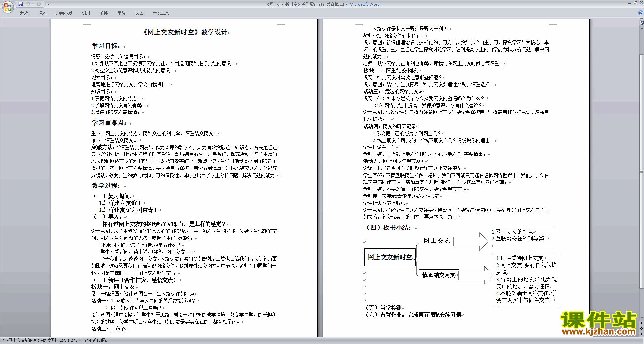Click the scrollbar up arrow
The height and width of the screenshot is (344, 644).
[x=642, y=29]
